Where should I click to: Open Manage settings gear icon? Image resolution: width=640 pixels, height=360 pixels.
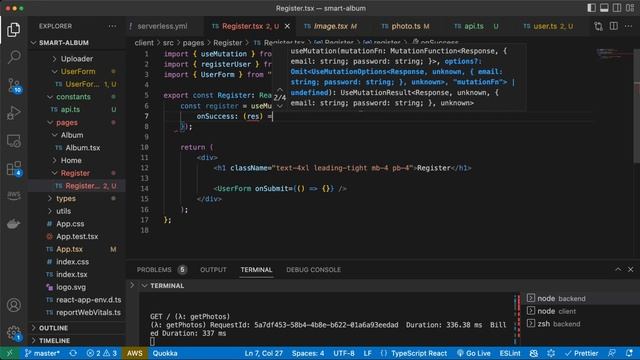point(13,333)
